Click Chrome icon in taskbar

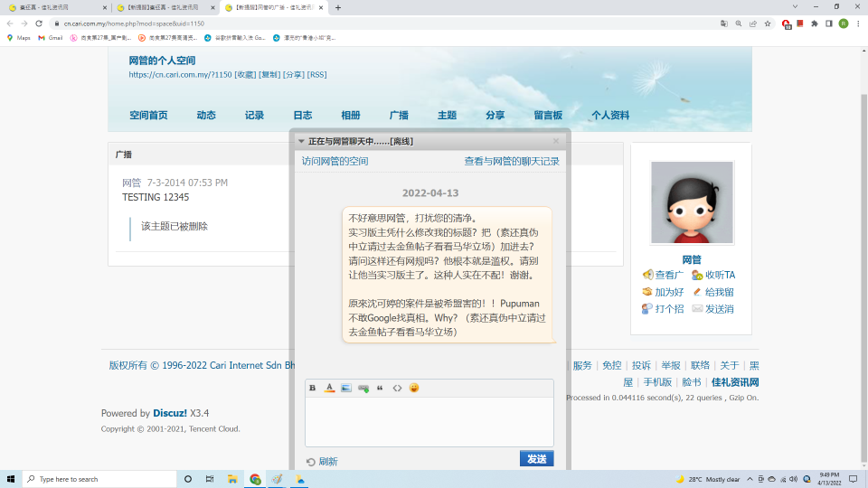point(255,479)
